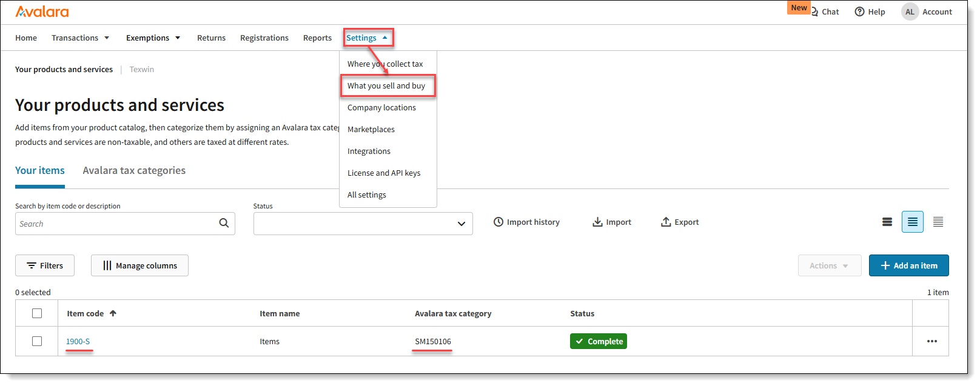Open row options for item 1900-S

click(x=931, y=341)
